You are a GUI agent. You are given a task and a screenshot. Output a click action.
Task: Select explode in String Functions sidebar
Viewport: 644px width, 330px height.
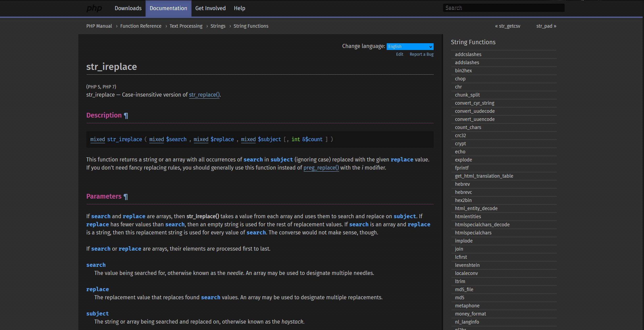coord(463,160)
